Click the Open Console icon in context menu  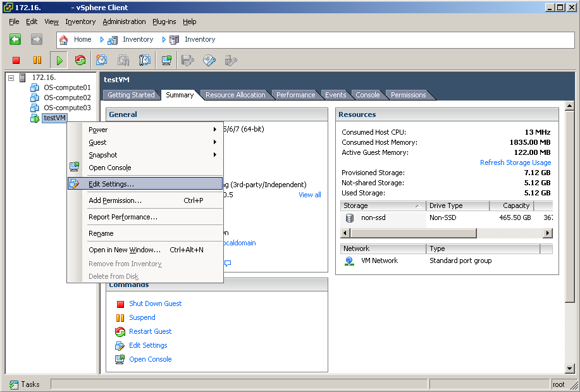[x=75, y=167]
